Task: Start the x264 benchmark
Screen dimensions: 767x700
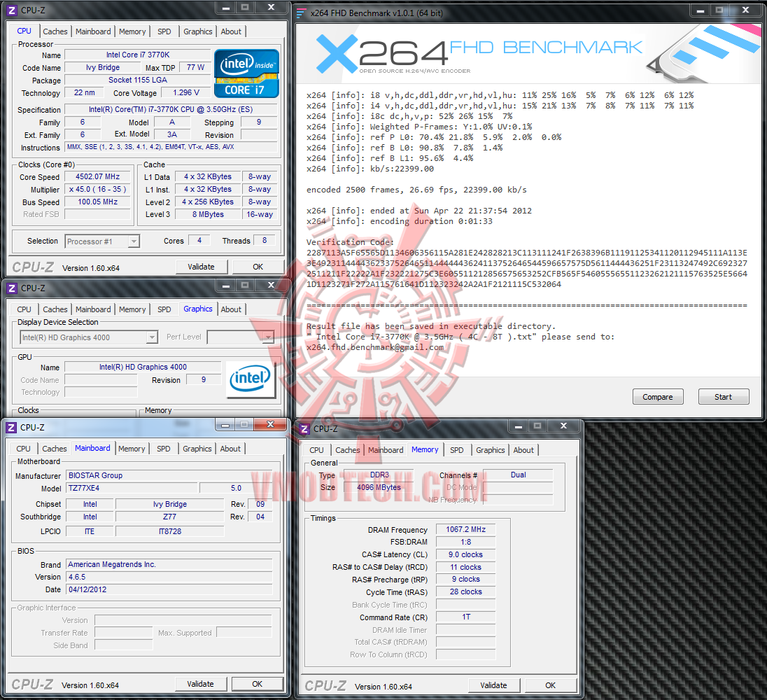Action: tap(723, 397)
